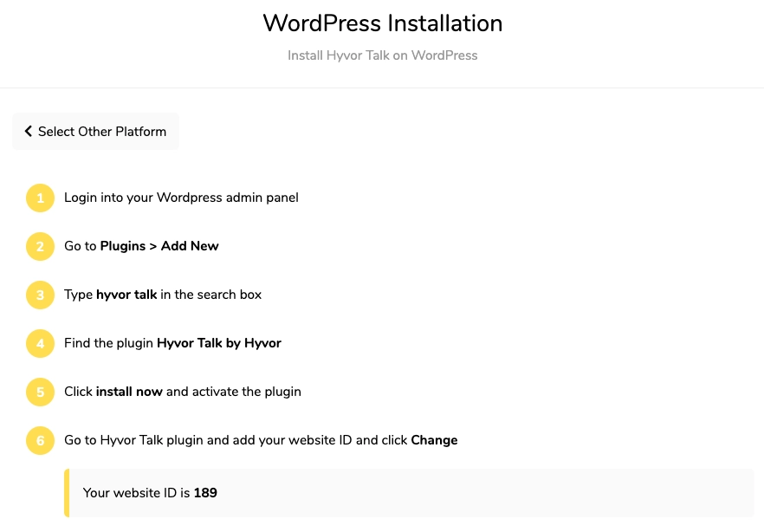Click the yellow step 6 circle

pos(40,440)
